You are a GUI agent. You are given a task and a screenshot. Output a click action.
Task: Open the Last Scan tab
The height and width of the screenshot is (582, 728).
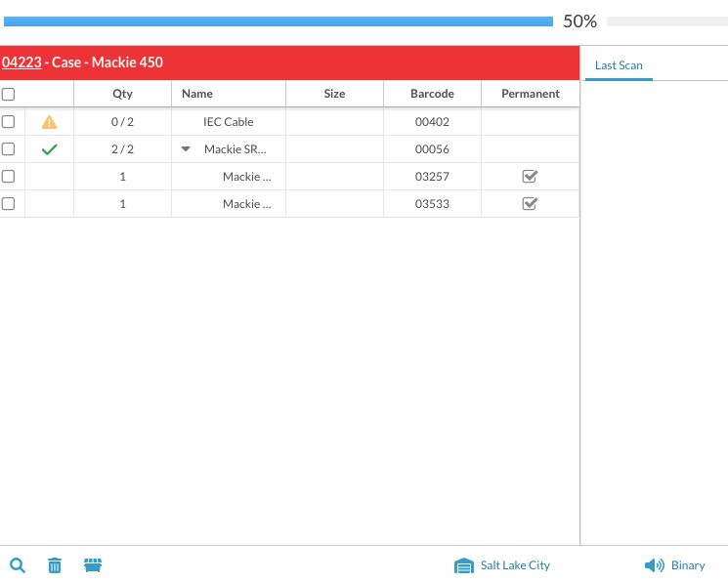(619, 65)
